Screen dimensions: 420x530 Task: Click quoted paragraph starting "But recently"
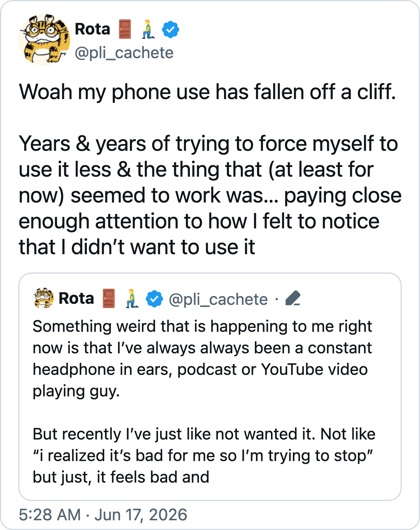coord(204,455)
